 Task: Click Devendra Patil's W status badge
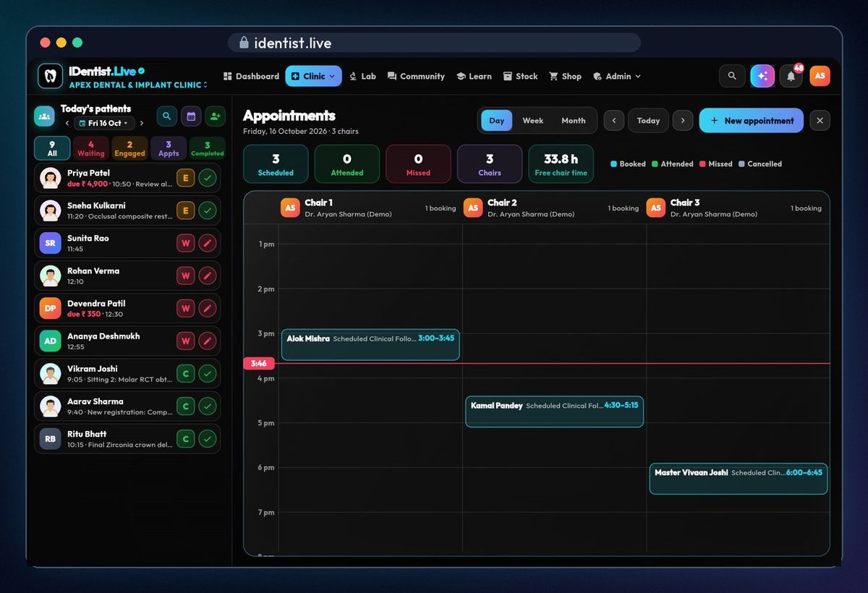[185, 308]
